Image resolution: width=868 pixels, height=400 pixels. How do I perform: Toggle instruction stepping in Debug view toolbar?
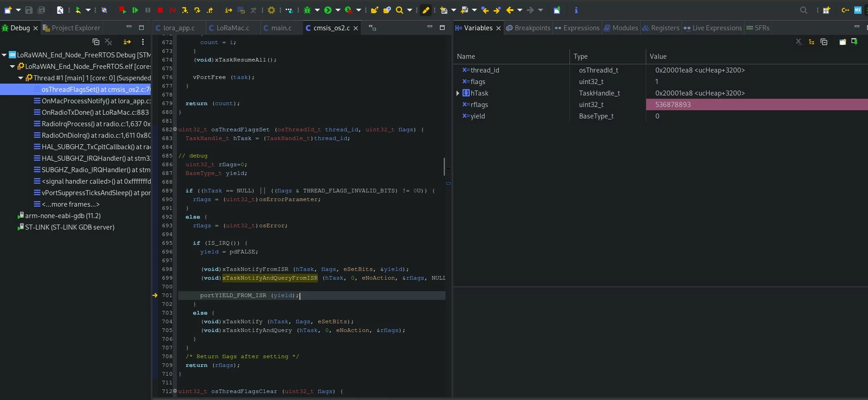[127, 42]
